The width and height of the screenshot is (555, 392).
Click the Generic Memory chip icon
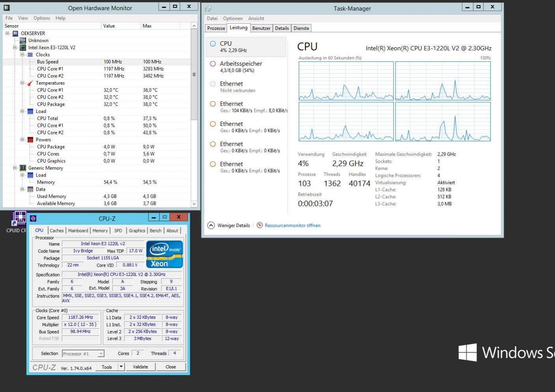coord(23,168)
